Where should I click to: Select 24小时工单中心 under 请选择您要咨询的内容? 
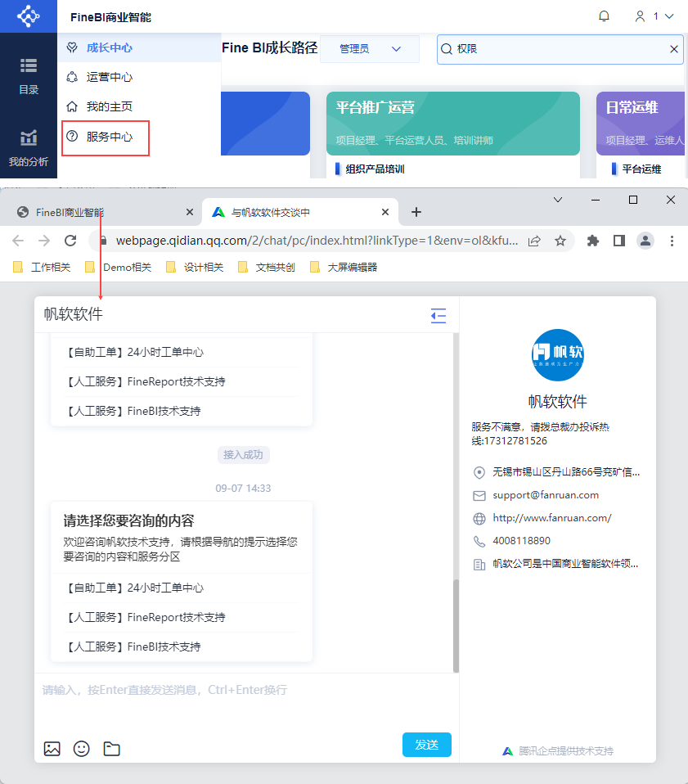click(x=182, y=588)
